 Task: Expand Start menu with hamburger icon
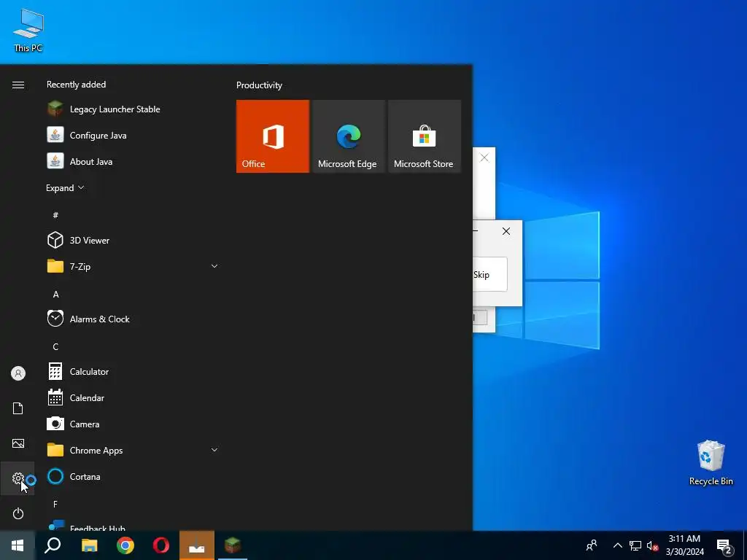18,85
